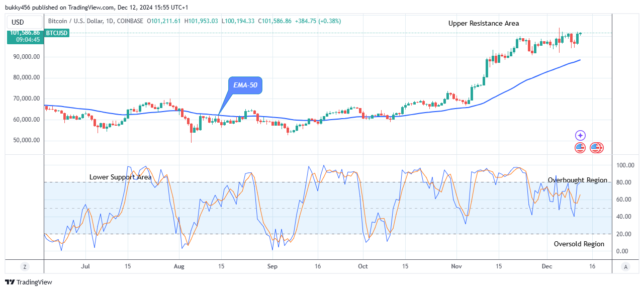
Task: Click the Dec label on time axis
Action: (x=547, y=266)
